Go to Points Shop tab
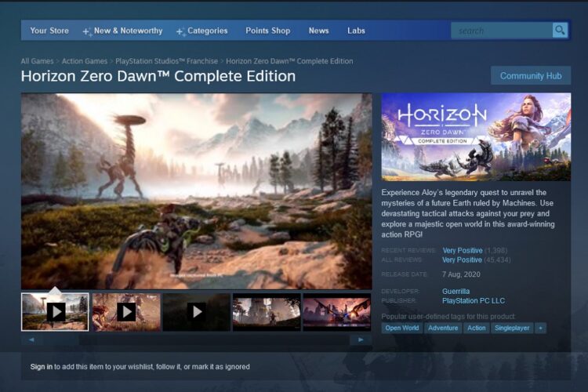 268,31
